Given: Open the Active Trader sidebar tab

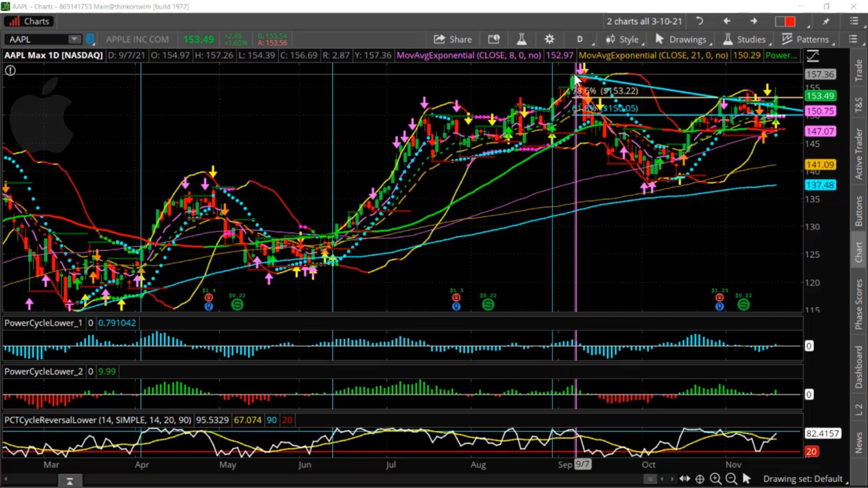Looking at the screenshot, I should tap(858, 154).
